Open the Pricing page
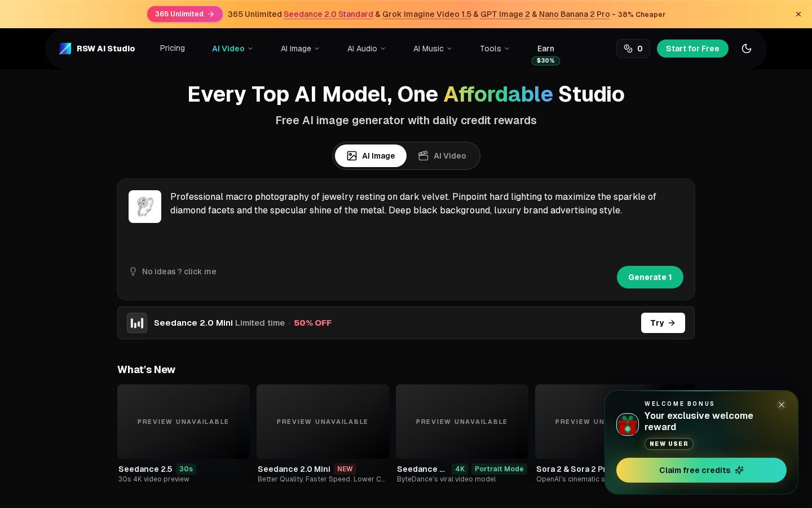Viewport: 812px width, 508px height. [x=173, y=48]
